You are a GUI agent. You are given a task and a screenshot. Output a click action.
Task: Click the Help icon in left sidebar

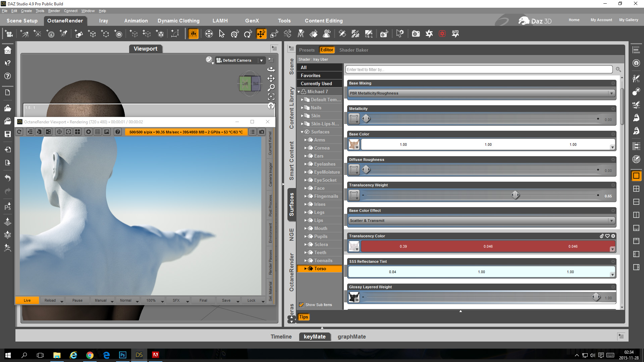[x=8, y=76]
